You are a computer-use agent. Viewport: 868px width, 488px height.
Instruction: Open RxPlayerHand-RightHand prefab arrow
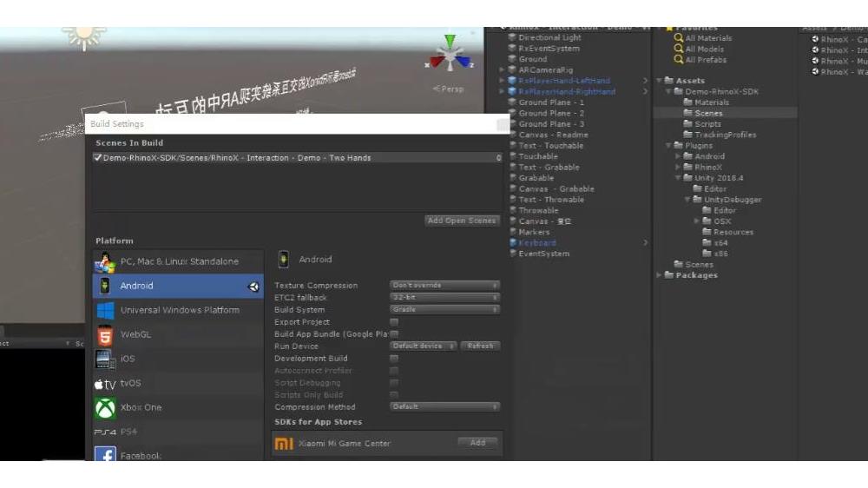pos(646,92)
